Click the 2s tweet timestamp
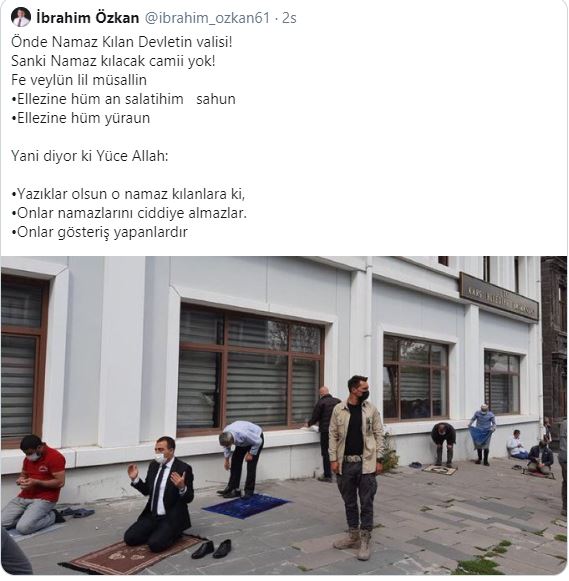The width and height of the screenshot is (569, 581). pos(289,18)
